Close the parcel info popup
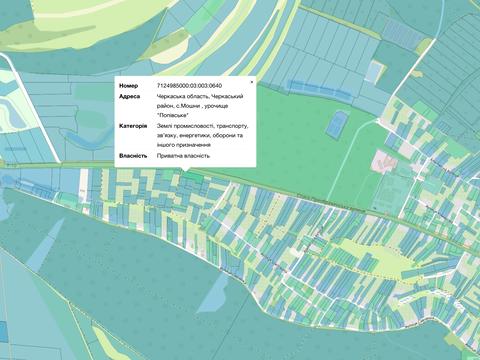Screen dimensions: 480x360 (x=252, y=81)
